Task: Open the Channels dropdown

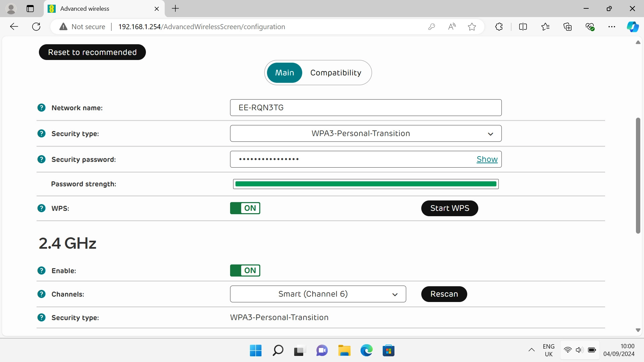Action: [318, 294]
